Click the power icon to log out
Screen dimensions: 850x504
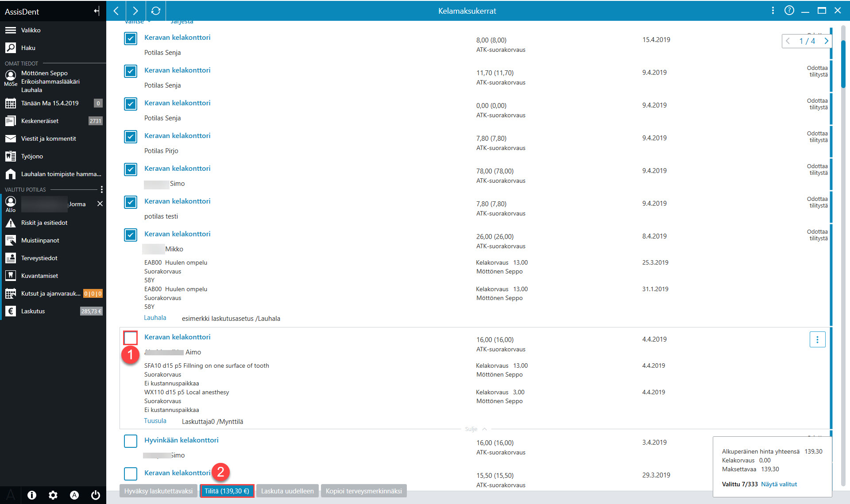[x=96, y=495]
